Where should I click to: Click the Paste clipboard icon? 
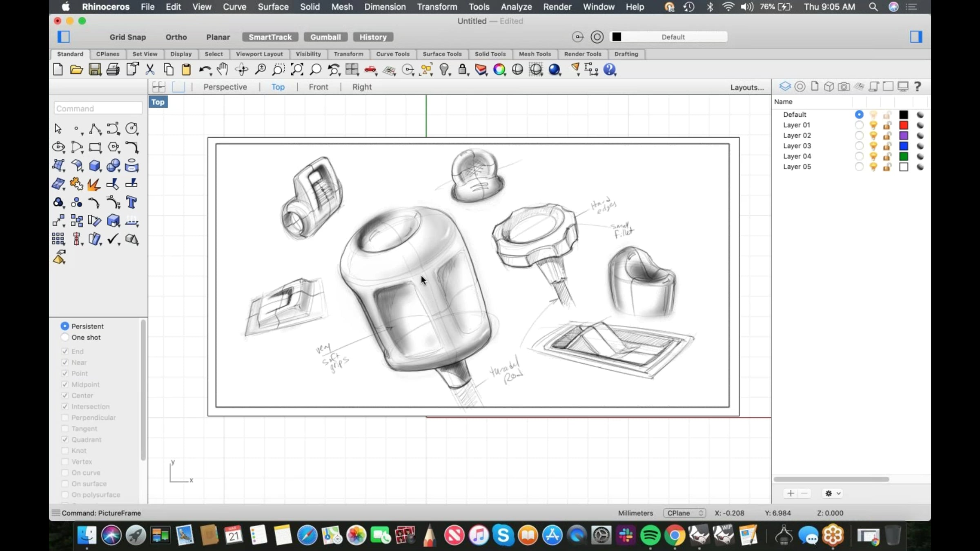tap(186, 70)
